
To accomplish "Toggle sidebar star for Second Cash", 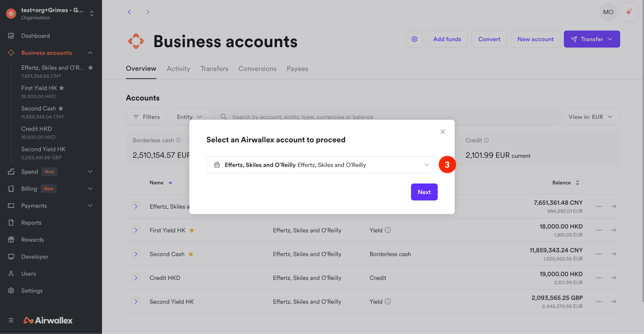I will [x=61, y=108].
